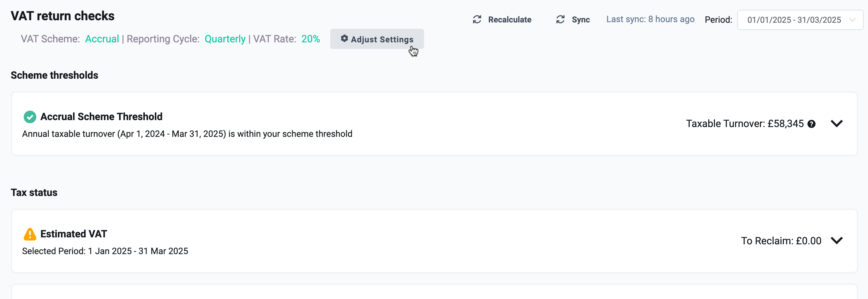Viewport: 868px width, 299px height.
Task: Click the Annual taxable turnover description text
Action: [x=187, y=134]
